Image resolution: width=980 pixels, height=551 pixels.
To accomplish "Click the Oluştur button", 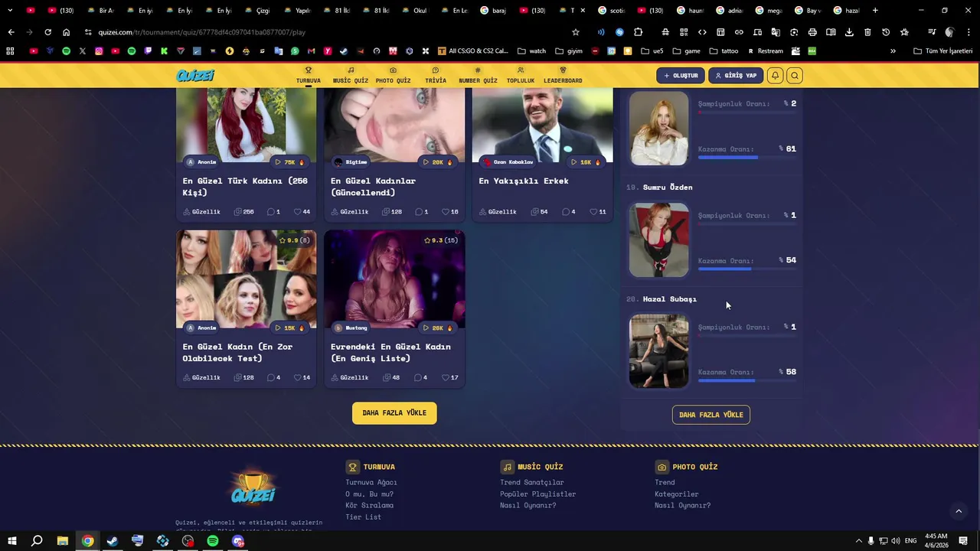I will coord(681,76).
